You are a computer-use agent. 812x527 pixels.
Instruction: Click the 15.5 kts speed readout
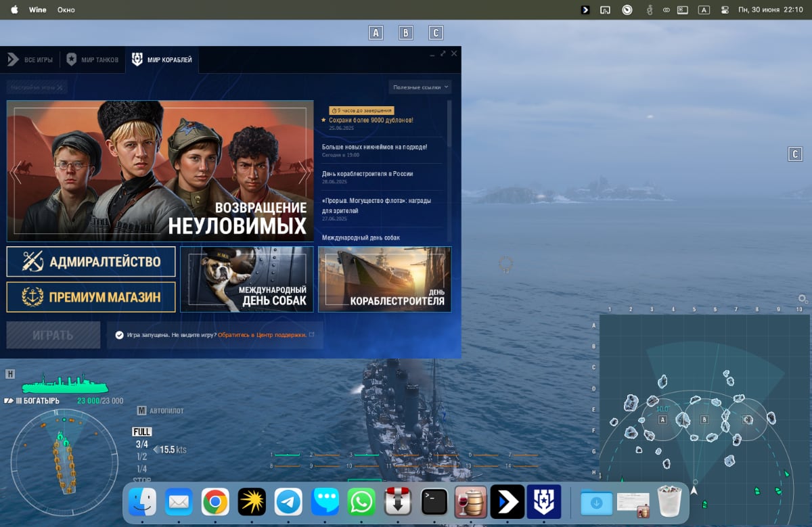pyautogui.click(x=173, y=449)
